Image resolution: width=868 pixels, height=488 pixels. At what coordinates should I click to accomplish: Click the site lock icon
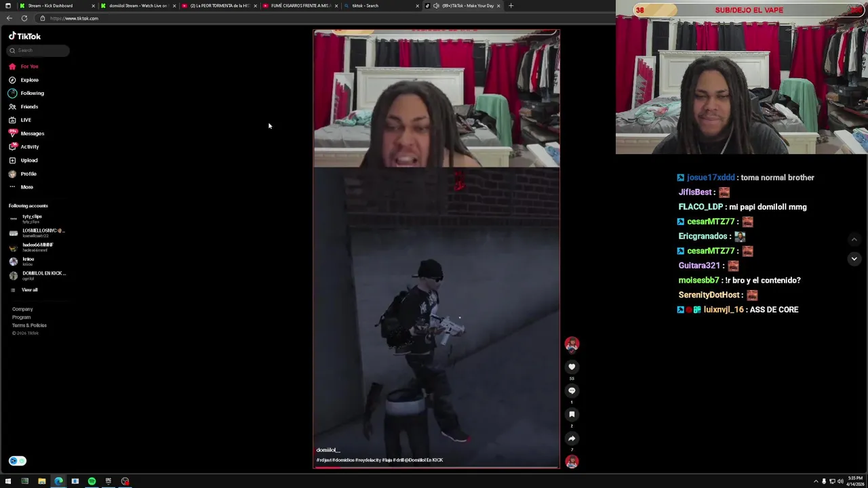[42, 18]
